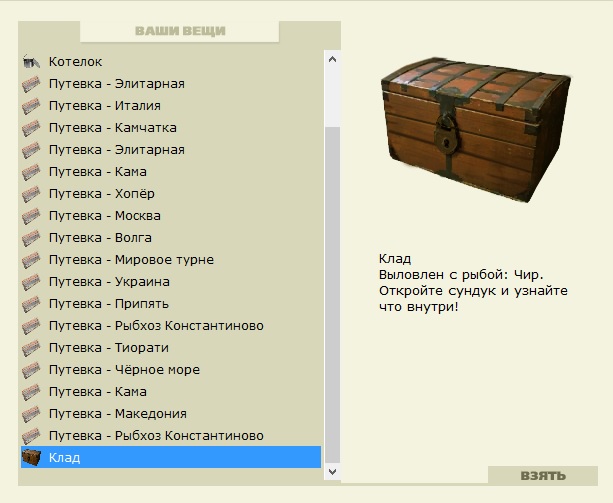Click the Путевка - Припять row
Screen dimensions: 613x503
(171, 304)
